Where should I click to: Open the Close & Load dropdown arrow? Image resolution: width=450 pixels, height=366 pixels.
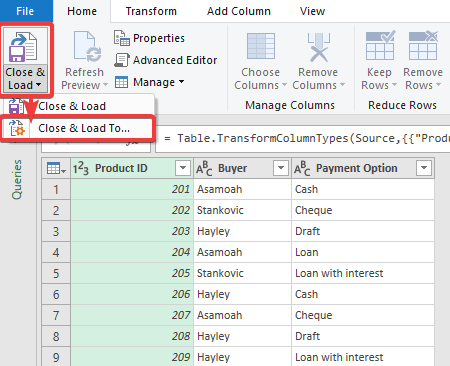pyautogui.click(x=38, y=85)
